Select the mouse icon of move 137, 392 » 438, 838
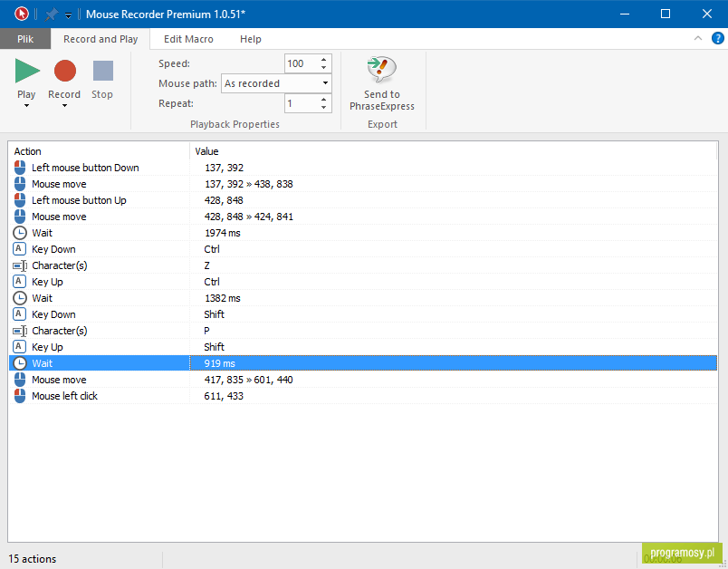The height and width of the screenshot is (569, 728). 20,184
